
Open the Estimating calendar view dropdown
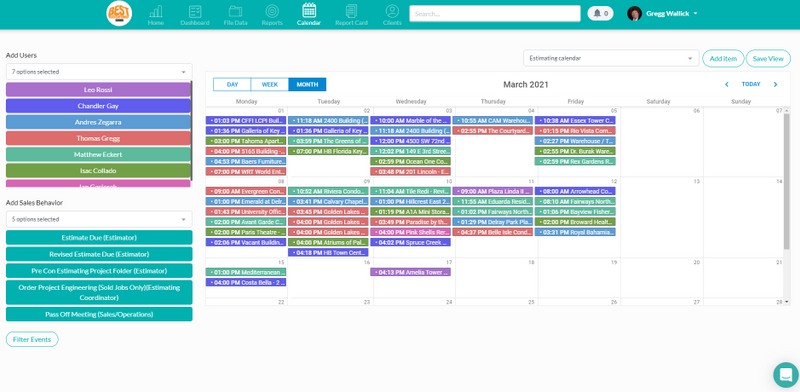tap(611, 58)
